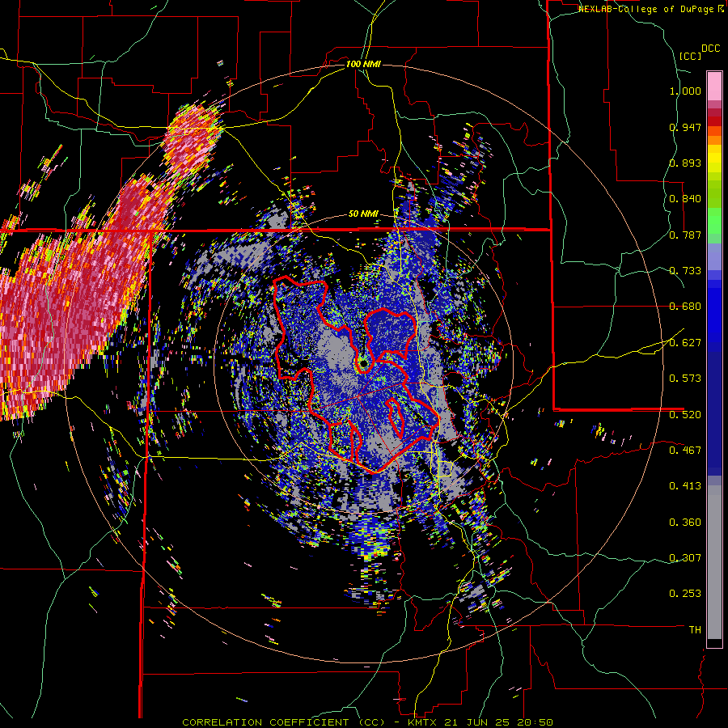Click the 0.467 legend value
This screenshot has width=728, height=728.
point(685,450)
